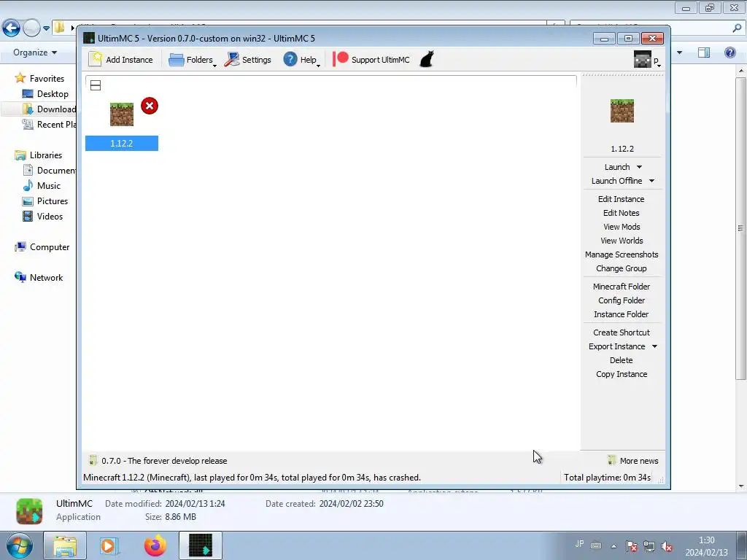Click Change Group
747x560 pixels.
click(622, 268)
